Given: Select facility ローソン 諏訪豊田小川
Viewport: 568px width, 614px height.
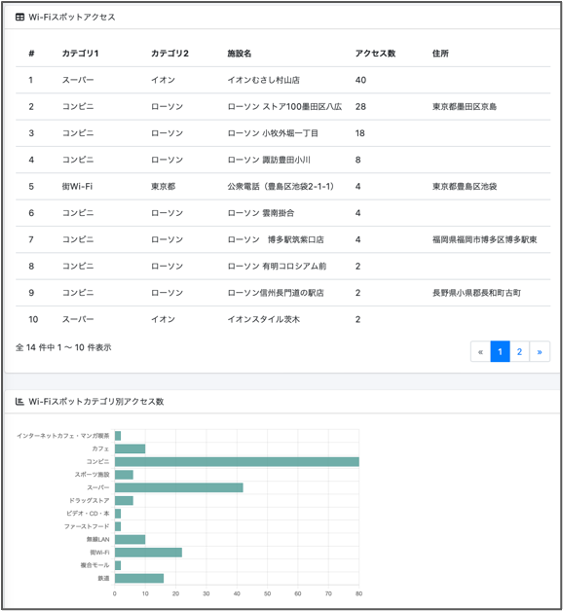Looking at the screenshot, I should pos(271,161).
